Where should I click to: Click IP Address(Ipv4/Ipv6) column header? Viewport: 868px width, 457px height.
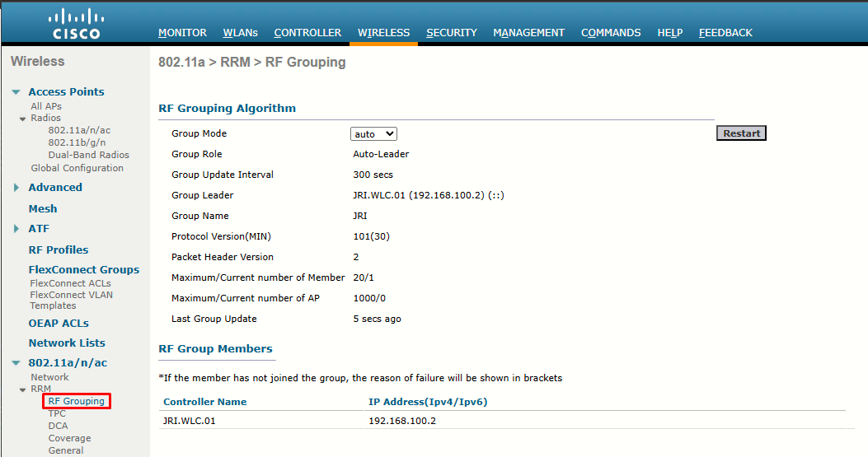[428, 402]
